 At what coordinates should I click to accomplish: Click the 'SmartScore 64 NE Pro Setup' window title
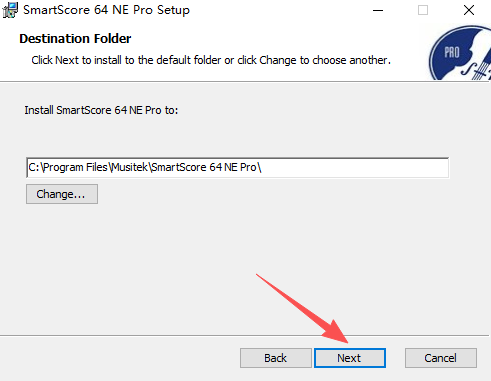coord(106,10)
